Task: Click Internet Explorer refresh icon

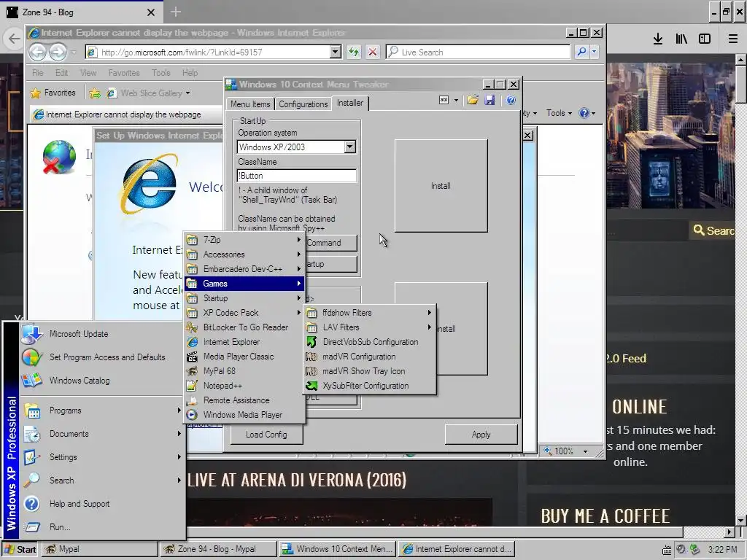Action: [354, 52]
